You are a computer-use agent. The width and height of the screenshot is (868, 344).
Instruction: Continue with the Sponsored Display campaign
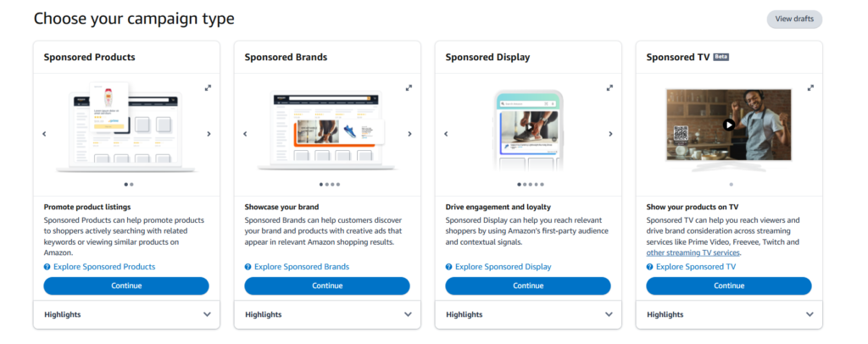click(x=528, y=286)
